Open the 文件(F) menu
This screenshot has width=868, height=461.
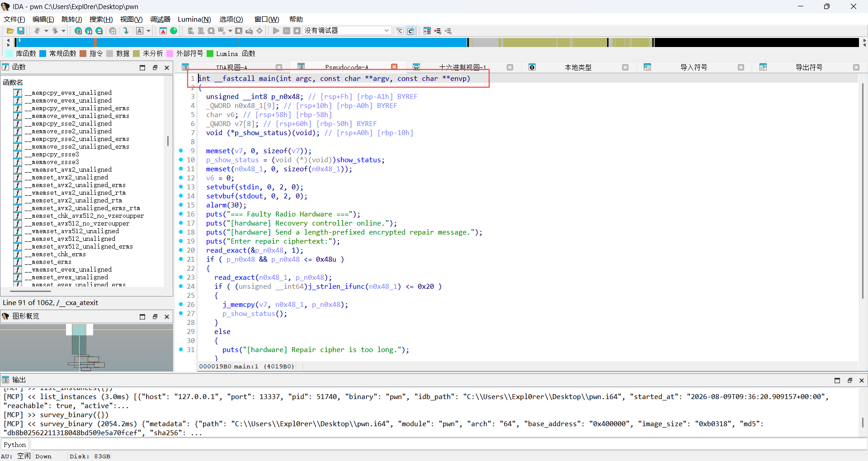14,19
